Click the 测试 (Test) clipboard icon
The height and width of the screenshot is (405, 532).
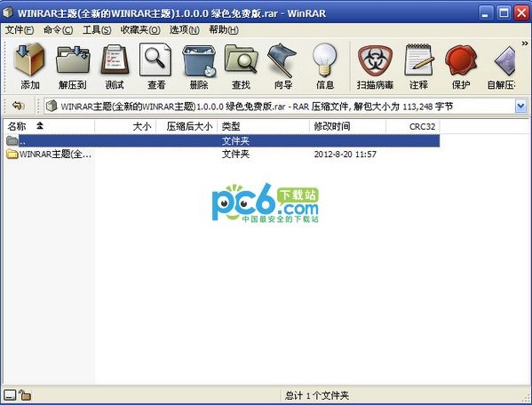click(115, 60)
